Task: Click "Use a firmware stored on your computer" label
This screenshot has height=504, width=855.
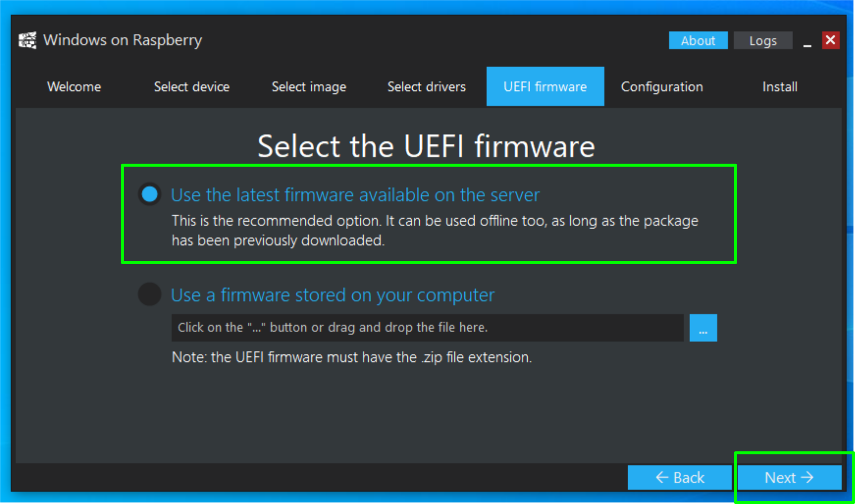Action: pos(332,295)
